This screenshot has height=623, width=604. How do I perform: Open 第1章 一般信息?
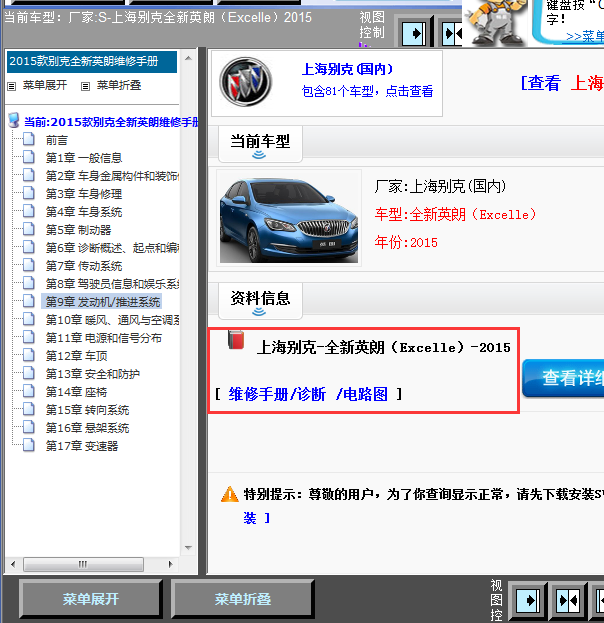click(84, 158)
